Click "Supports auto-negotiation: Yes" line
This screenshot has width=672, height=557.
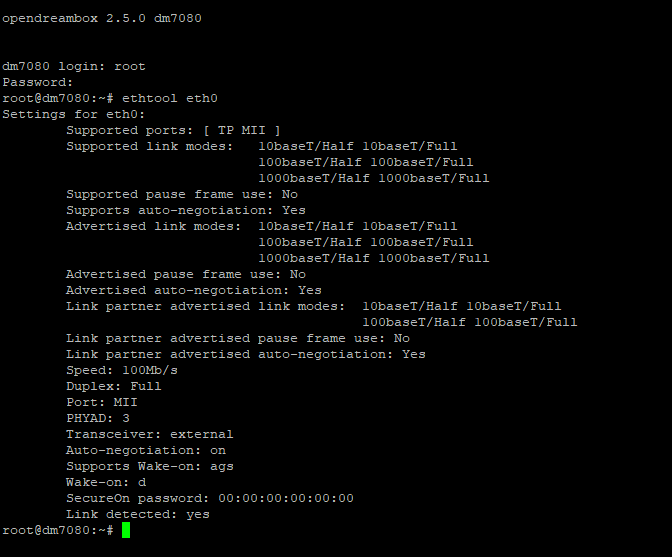click(186, 210)
